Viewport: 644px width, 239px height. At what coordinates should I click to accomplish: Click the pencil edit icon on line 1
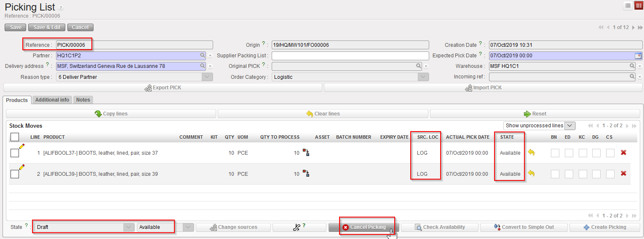pyautogui.click(x=22, y=146)
